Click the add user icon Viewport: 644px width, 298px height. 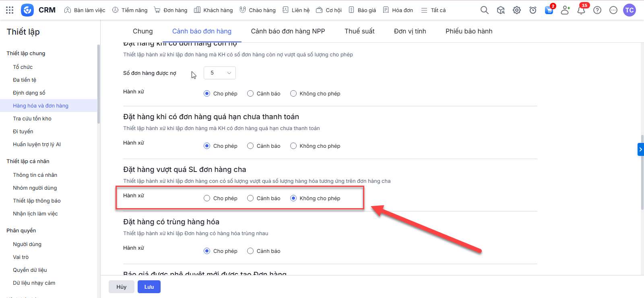tap(565, 10)
